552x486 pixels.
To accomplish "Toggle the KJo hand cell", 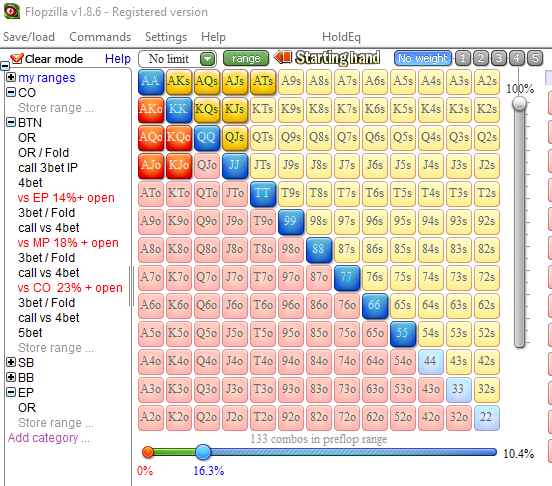I will click(x=179, y=165).
